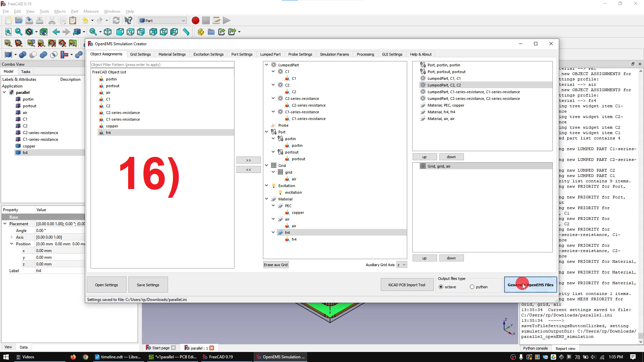Open the Part workbench selector dropdown

[162, 20]
